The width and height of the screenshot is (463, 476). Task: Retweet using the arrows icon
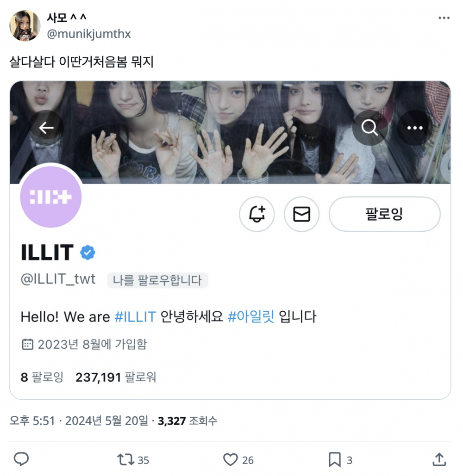tap(126, 460)
